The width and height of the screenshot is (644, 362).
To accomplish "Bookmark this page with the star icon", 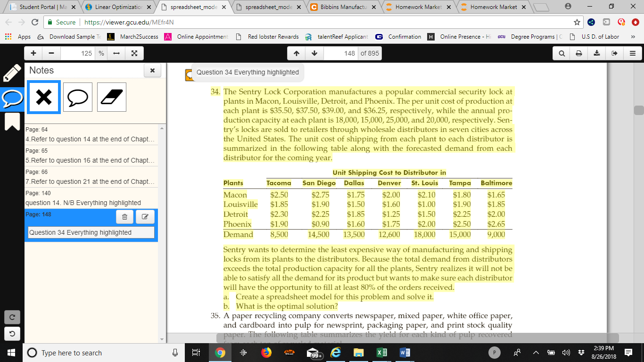I will click(x=577, y=22).
